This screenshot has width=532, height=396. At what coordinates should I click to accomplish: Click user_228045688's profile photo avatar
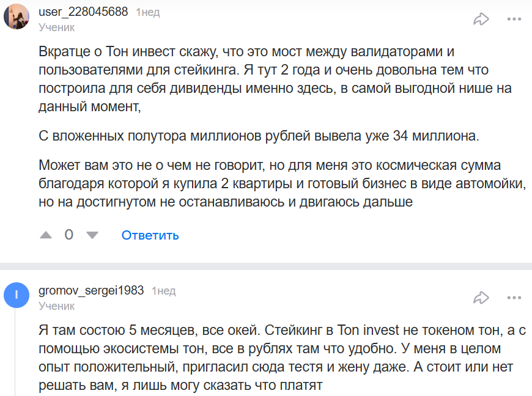pyautogui.click(x=17, y=16)
